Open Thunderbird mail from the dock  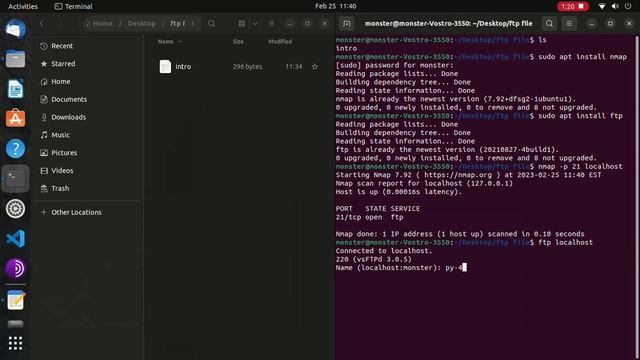[x=16, y=29]
